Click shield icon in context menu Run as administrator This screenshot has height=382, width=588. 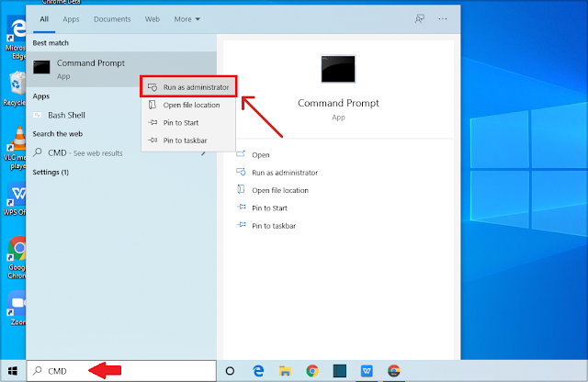(x=153, y=87)
